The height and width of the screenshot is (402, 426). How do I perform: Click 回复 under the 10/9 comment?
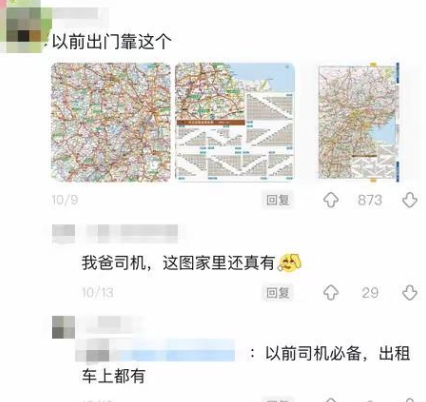[x=278, y=200]
